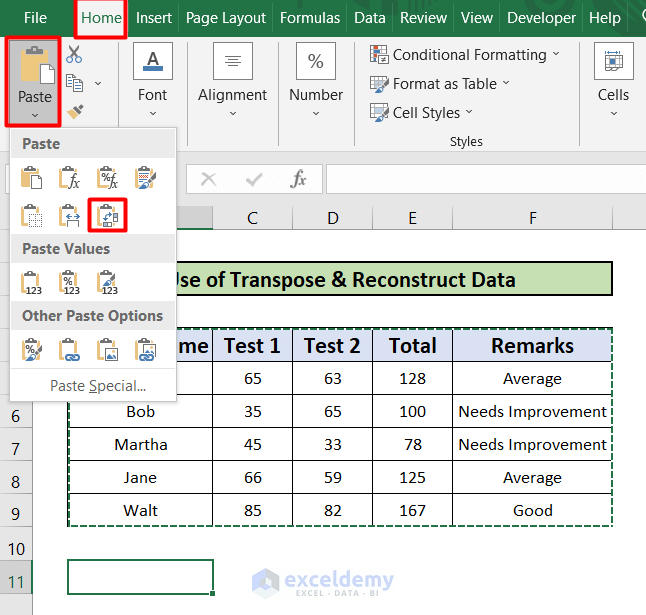Choose Paste Linked Picture icon
The width and height of the screenshot is (646, 615).
(145, 350)
